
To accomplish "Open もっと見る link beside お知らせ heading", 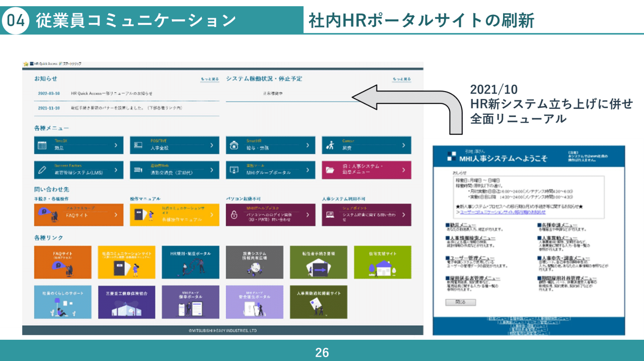I will tap(210, 79).
